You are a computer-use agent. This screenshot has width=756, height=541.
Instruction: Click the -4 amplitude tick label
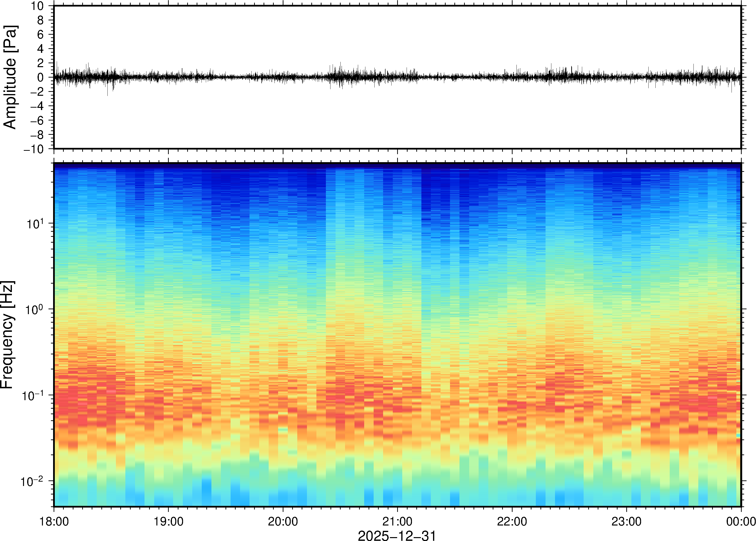pos(37,106)
